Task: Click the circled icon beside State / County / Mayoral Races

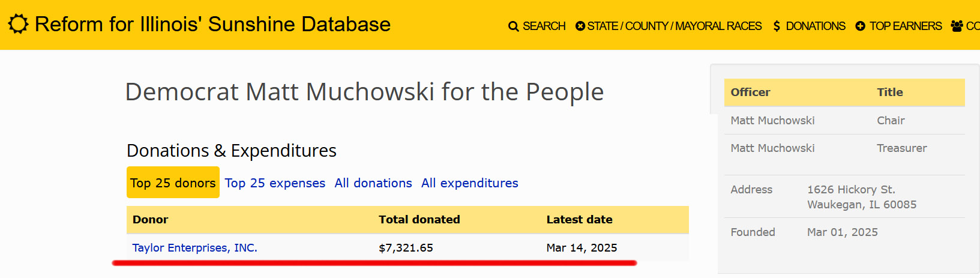Action: pyautogui.click(x=580, y=26)
